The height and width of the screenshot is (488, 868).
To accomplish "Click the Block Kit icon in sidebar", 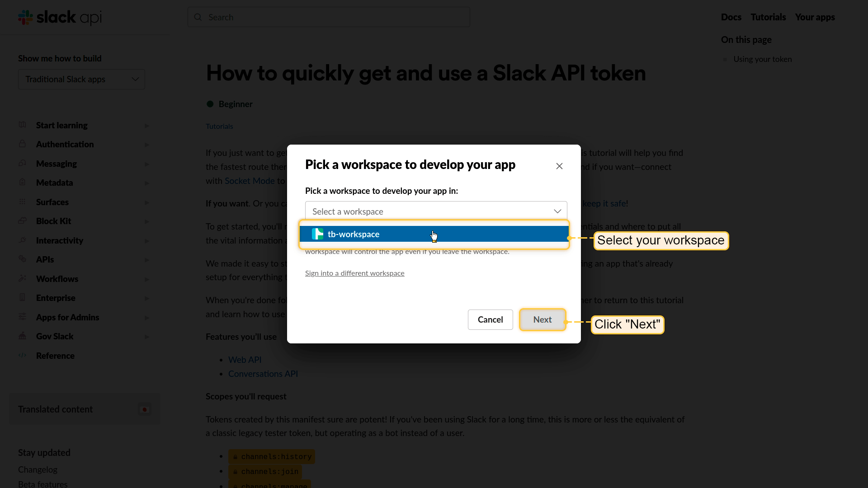I will coord(22,221).
